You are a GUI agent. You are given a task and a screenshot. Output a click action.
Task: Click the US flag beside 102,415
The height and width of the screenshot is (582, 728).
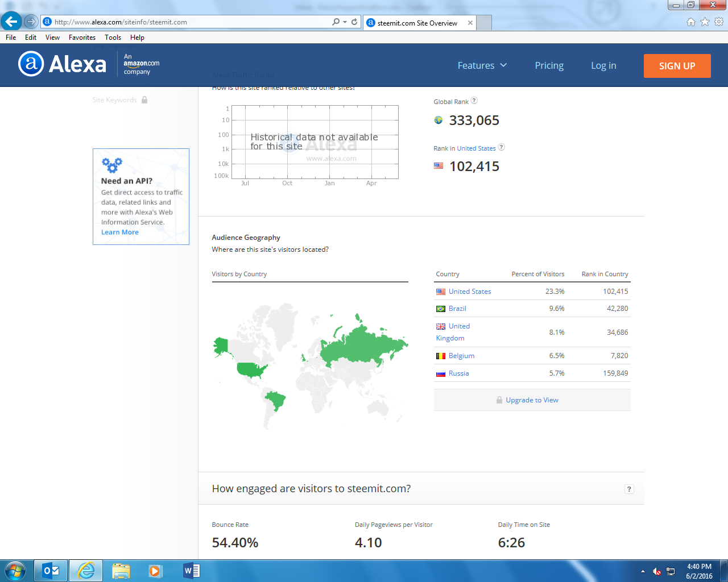(x=439, y=166)
